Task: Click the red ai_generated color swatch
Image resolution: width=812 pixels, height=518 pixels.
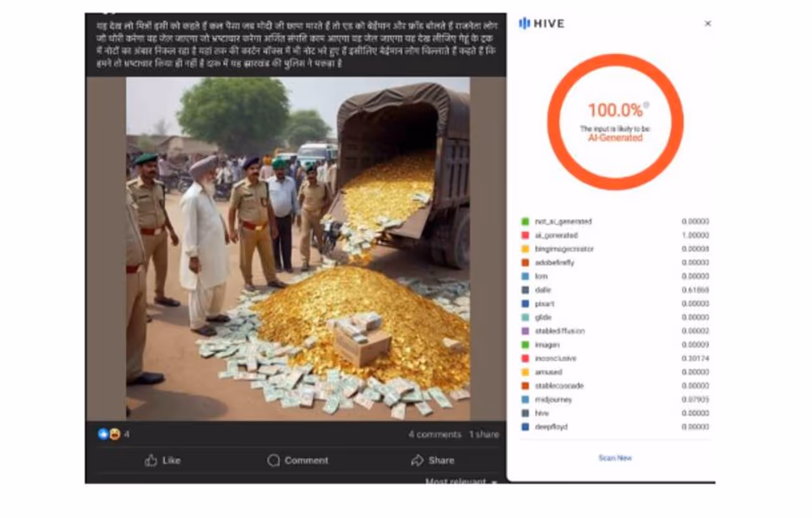Action: (x=525, y=236)
